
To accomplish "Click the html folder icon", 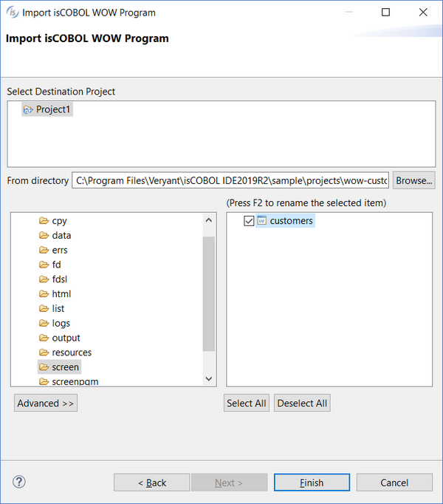I will [44, 294].
